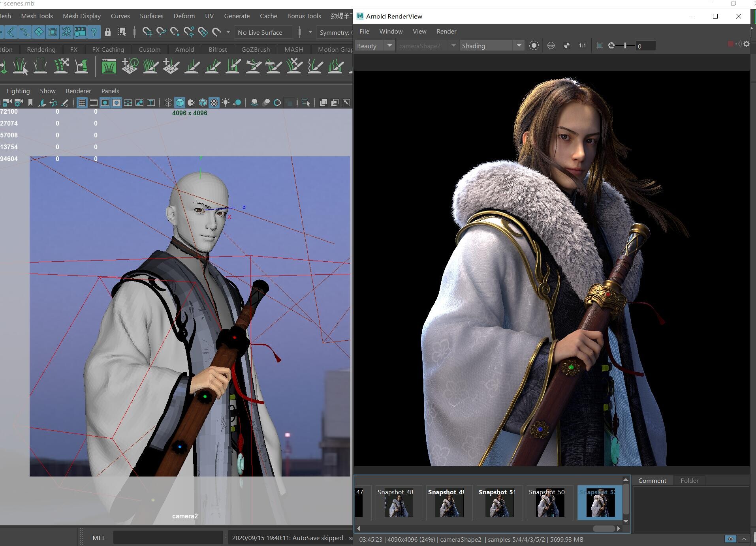Open RenderView settings gear icon
Viewport: 756px width, 546px height.
pos(747,44)
